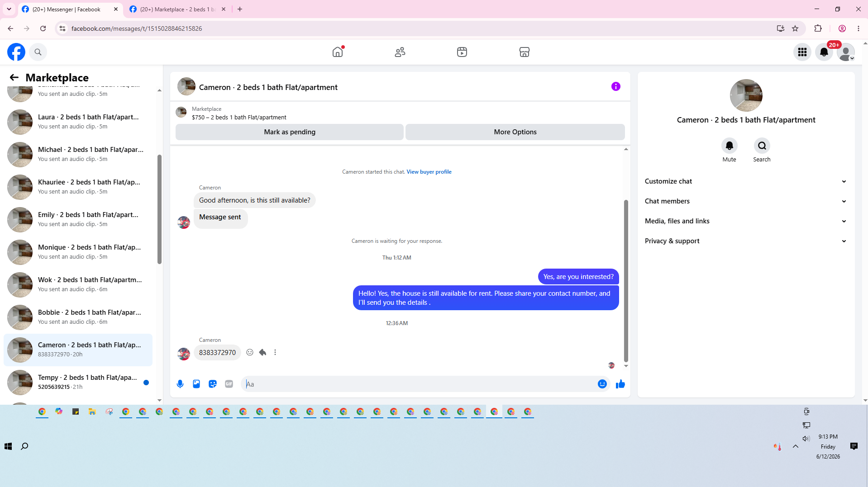The height and width of the screenshot is (487, 868).
Task: Open the View buyer profile link
Action: point(429,172)
